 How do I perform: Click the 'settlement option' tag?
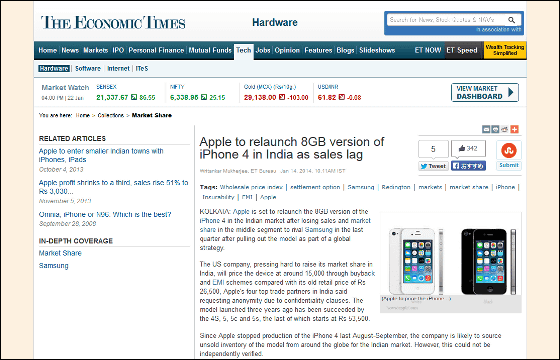(315, 187)
